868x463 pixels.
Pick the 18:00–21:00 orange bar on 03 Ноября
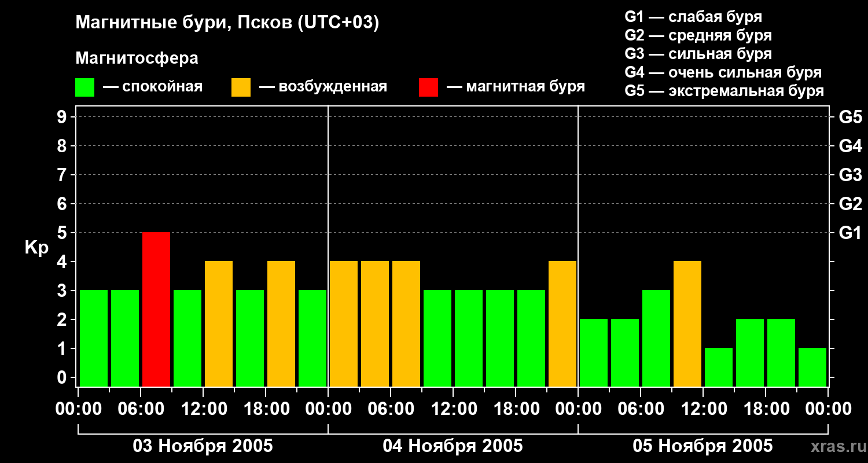coord(281,324)
